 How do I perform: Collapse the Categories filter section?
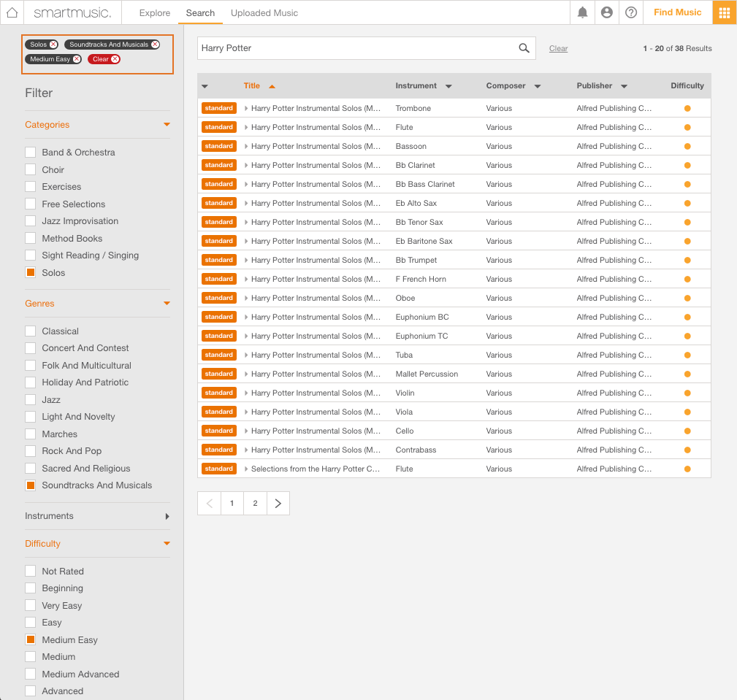point(167,125)
